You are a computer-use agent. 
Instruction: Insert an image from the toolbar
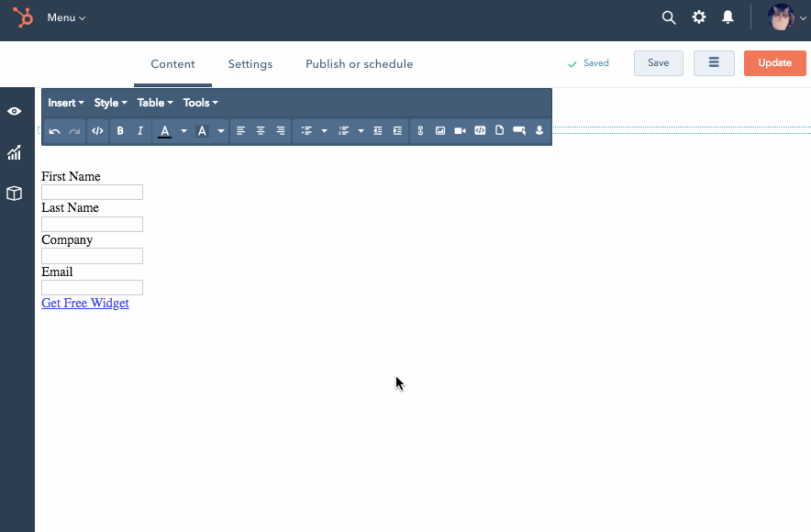pos(440,131)
